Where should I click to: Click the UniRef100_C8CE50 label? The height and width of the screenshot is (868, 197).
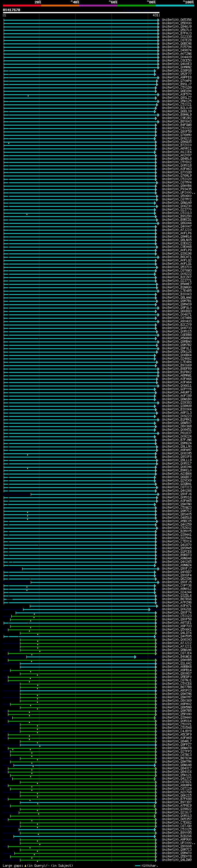(x=177, y=60)
